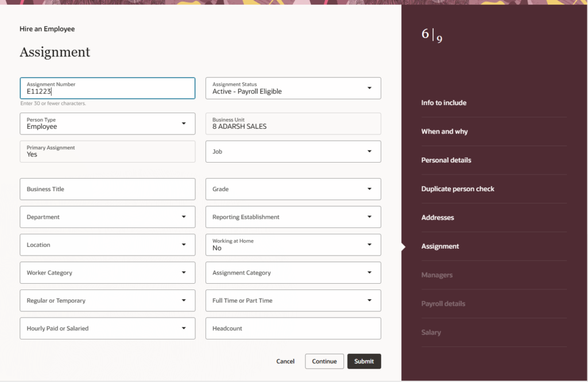Image resolution: width=588 pixels, height=382 pixels.
Task: Open the Managers step
Action: click(x=437, y=275)
